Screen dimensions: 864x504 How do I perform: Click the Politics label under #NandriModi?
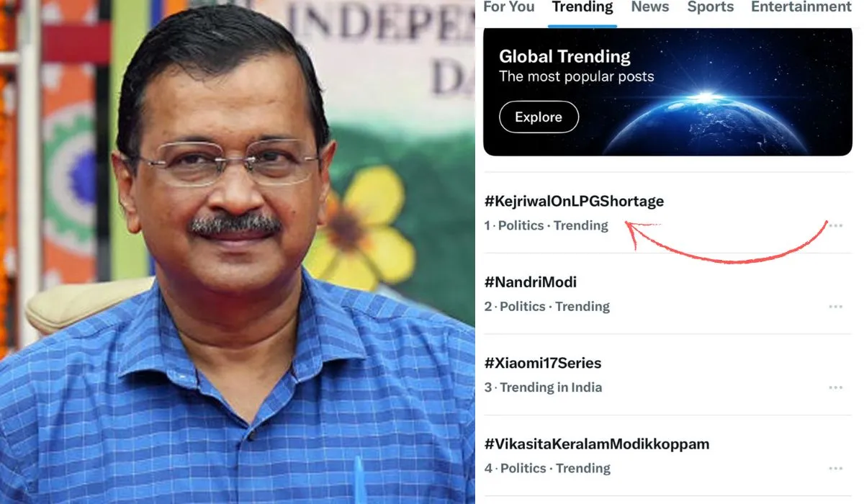pos(521,306)
